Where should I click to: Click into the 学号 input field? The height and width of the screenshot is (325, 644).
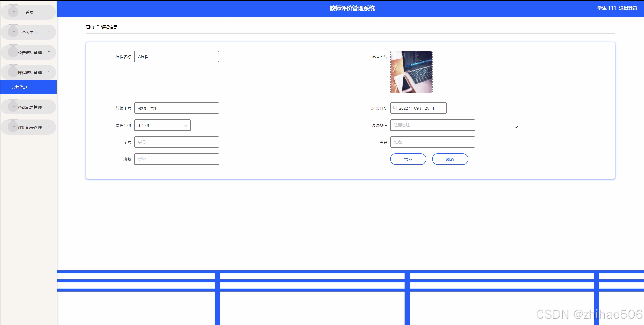176,142
